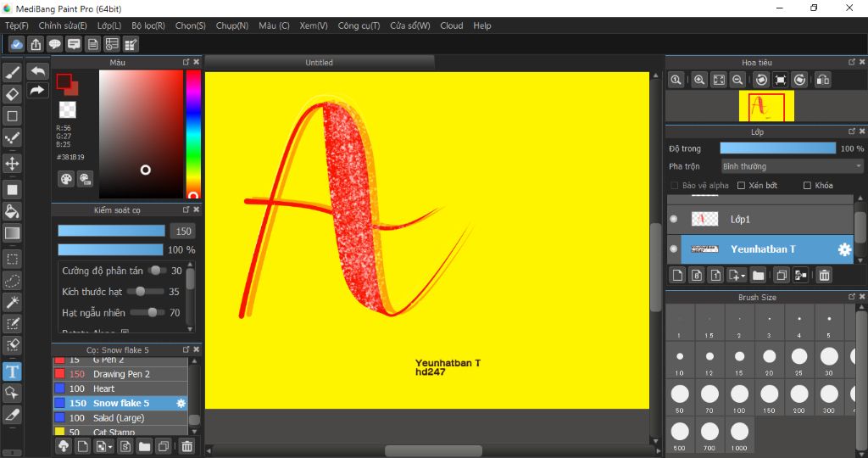Adjust the Kích thước hạt slider

coord(146,291)
